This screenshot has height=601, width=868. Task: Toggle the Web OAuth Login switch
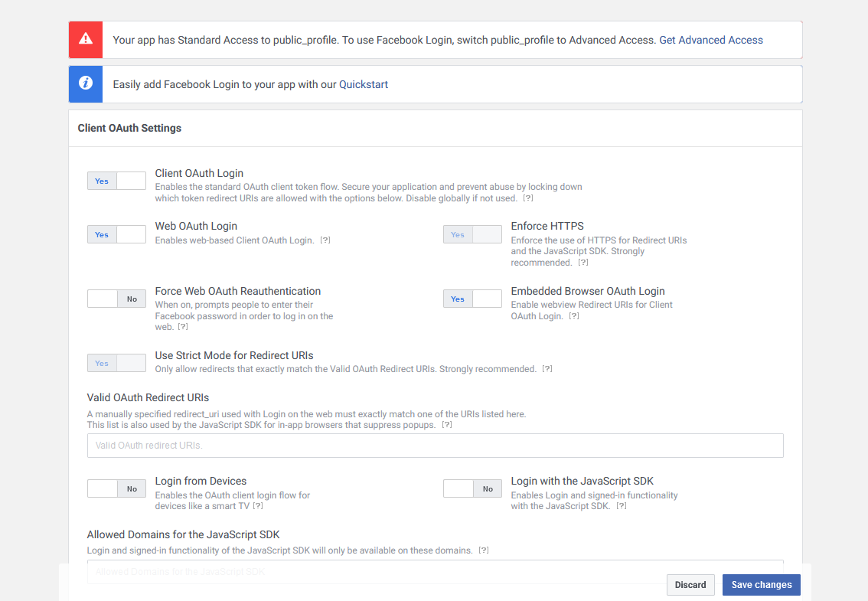pos(117,234)
